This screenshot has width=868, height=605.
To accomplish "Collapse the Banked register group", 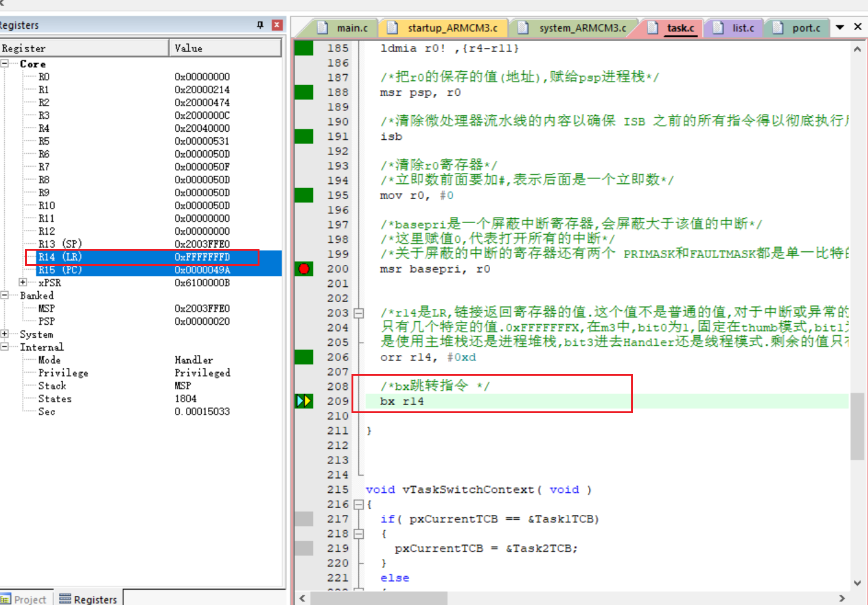I will 5,295.
